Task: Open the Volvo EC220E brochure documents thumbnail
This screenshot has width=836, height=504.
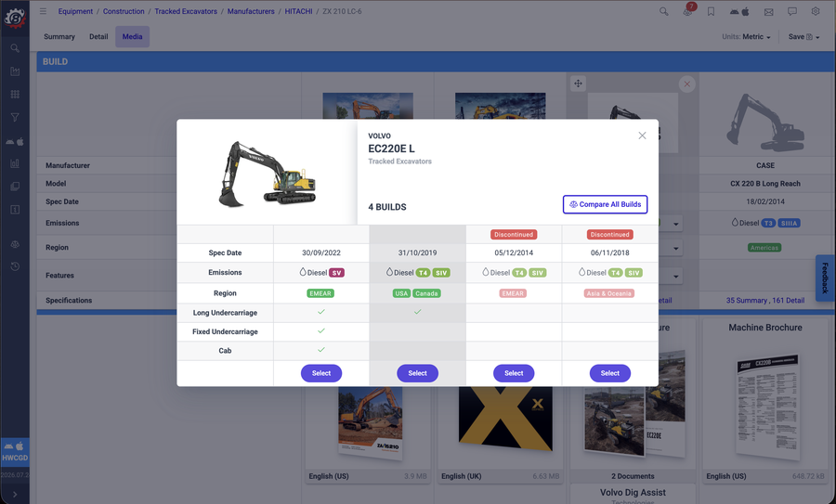Action: click(x=634, y=420)
